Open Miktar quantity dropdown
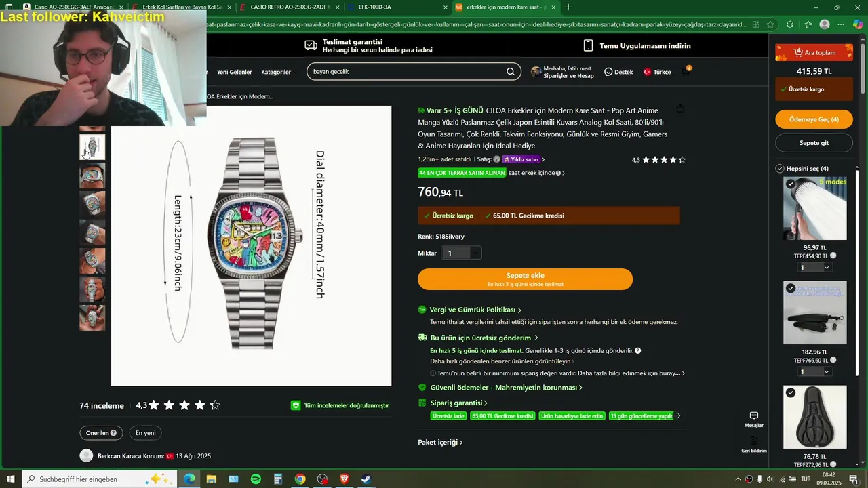The image size is (868, 488). 461,253
